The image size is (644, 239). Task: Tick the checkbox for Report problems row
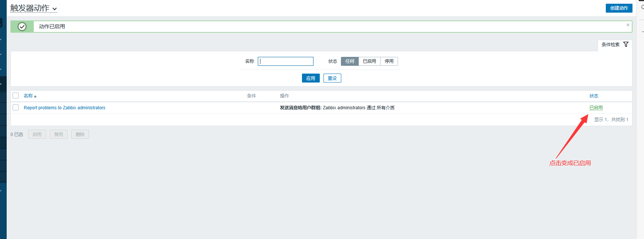click(x=16, y=107)
